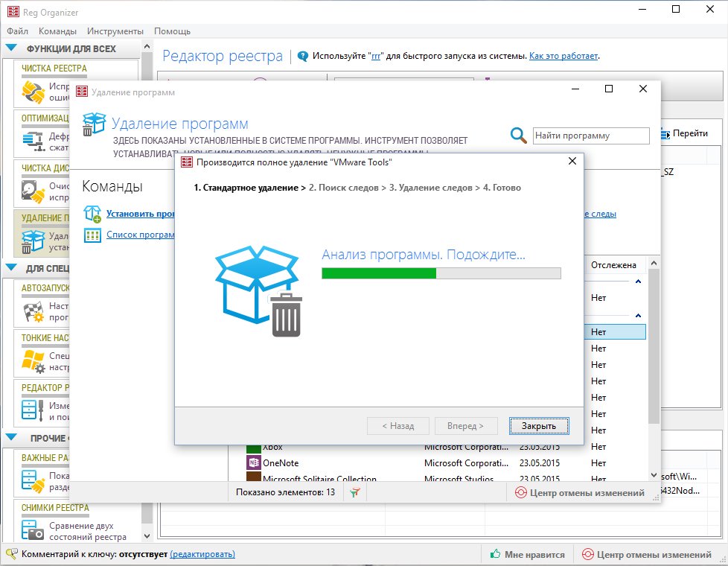This screenshot has width=728, height=566.
Task: Click the fine tweaks Windows flag icon
Action: (33, 362)
